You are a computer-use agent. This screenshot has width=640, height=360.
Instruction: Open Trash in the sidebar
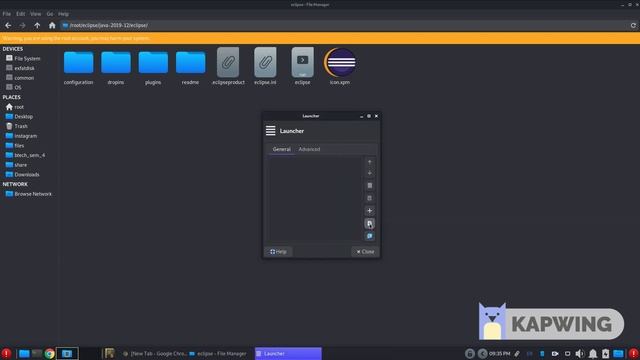(x=17, y=126)
